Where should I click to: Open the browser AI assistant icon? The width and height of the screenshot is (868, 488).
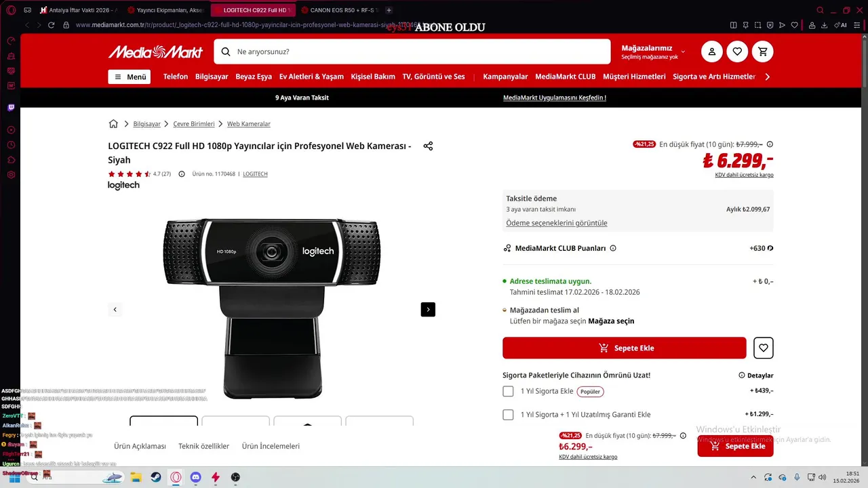point(841,25)
